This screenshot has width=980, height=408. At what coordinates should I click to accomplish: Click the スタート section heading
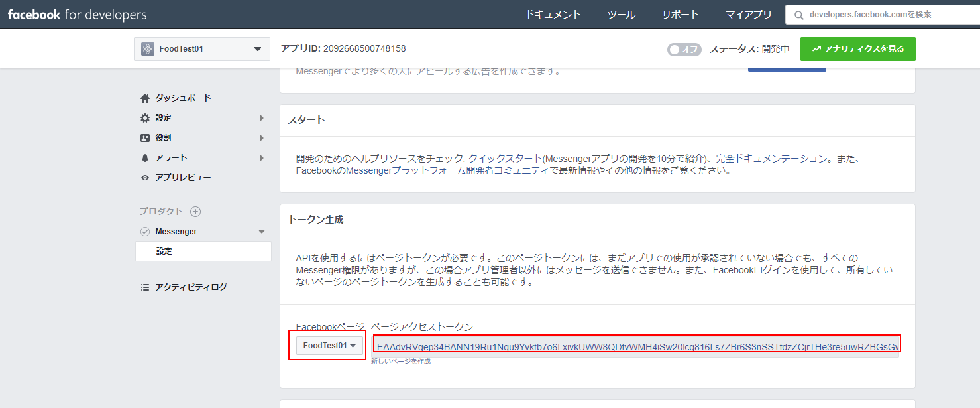point(307,120)
